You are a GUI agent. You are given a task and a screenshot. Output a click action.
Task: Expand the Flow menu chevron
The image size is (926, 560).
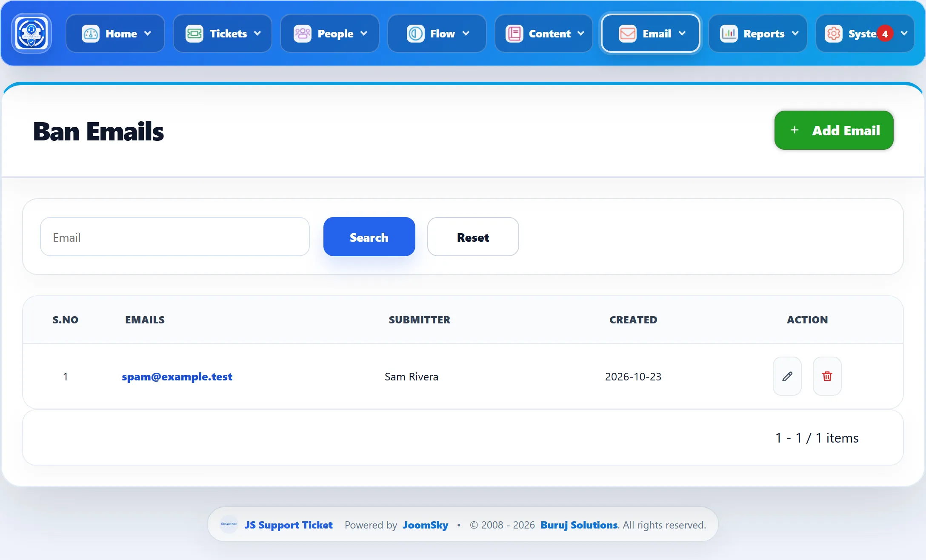[466, 34]
